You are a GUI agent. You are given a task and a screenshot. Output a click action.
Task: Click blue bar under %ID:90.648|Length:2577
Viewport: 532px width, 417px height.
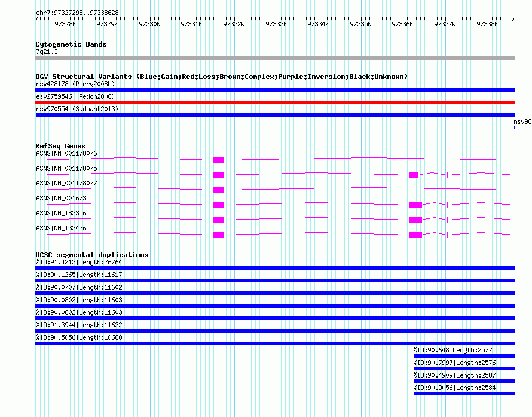point(464,356)
